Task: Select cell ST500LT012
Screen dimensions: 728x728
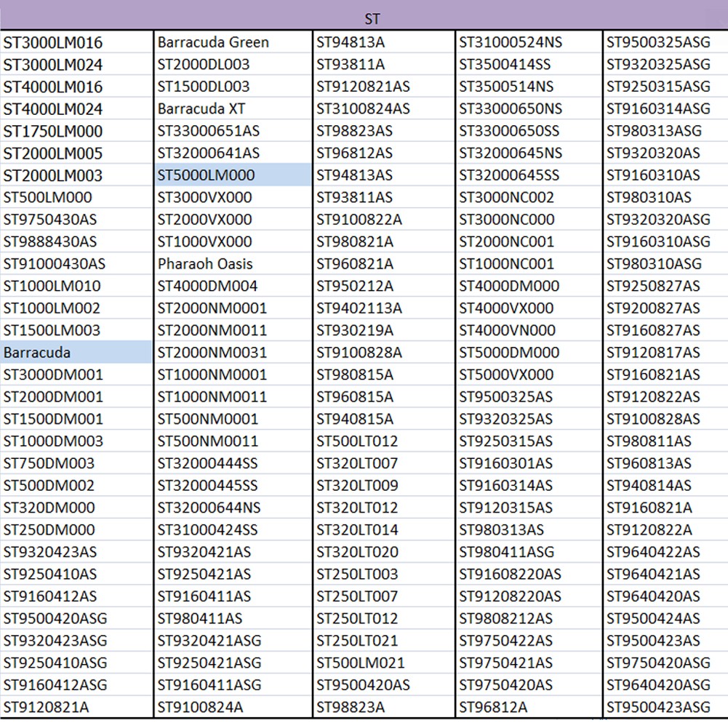Action: [384, 441]
